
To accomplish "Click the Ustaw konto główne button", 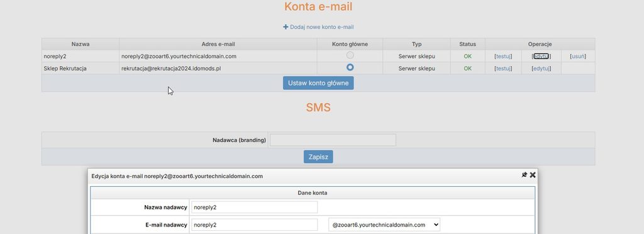I will [318, 83].
